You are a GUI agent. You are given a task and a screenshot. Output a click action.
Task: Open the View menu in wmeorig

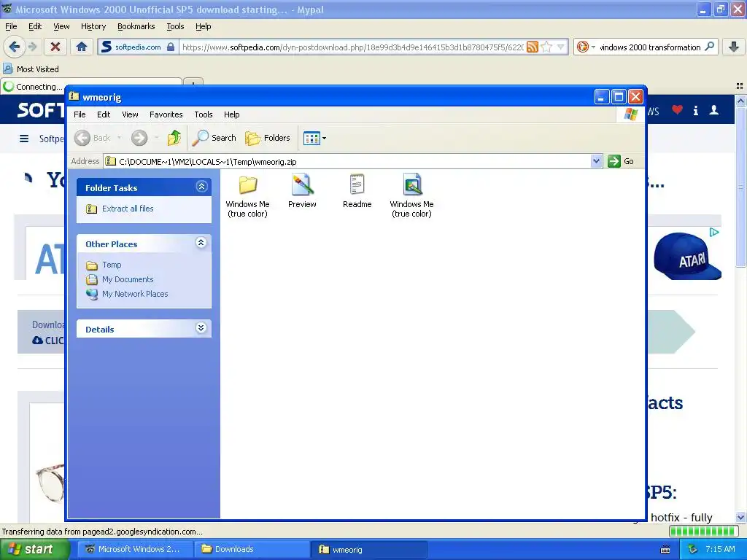pos(130,114)
